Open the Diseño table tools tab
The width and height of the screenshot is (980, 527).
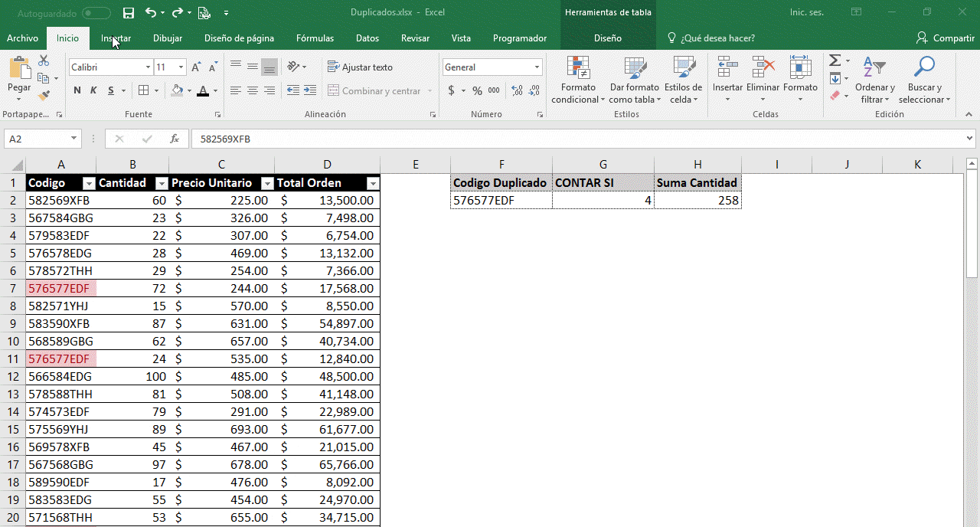coord(607,38)
